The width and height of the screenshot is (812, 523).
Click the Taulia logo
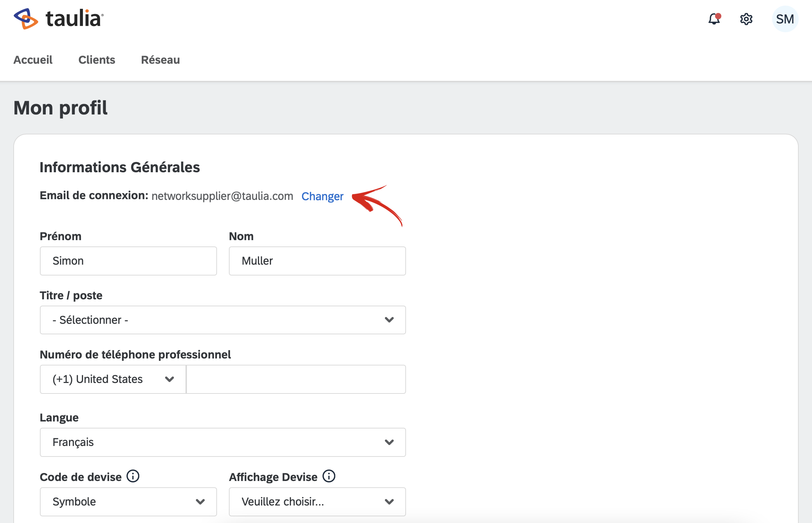tap(58, 19)
